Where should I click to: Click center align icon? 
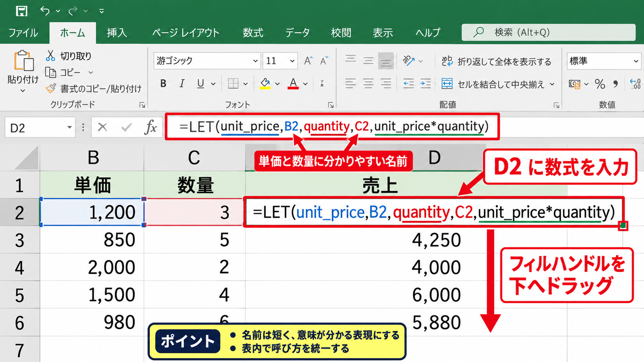(x=368, y=83)
